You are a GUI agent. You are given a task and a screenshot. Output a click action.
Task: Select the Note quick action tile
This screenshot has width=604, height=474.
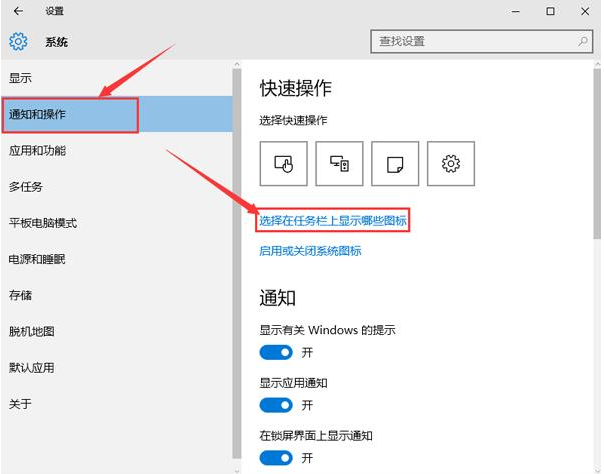(395, 163)
